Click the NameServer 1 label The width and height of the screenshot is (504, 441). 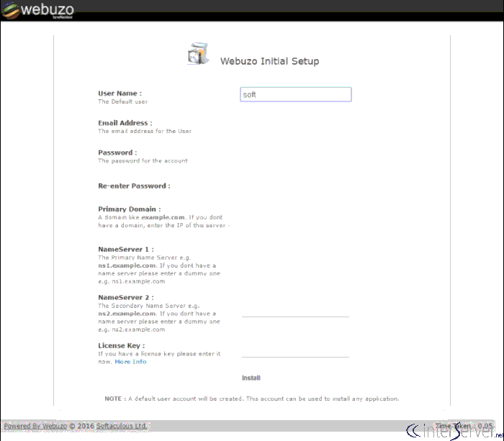coord(126,249)
